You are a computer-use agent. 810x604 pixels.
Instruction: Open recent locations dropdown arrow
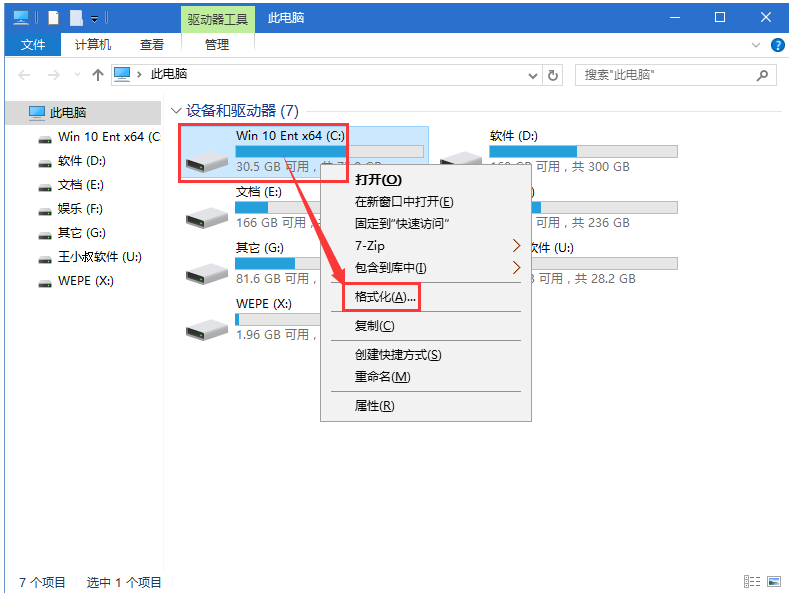click(77, 75)
